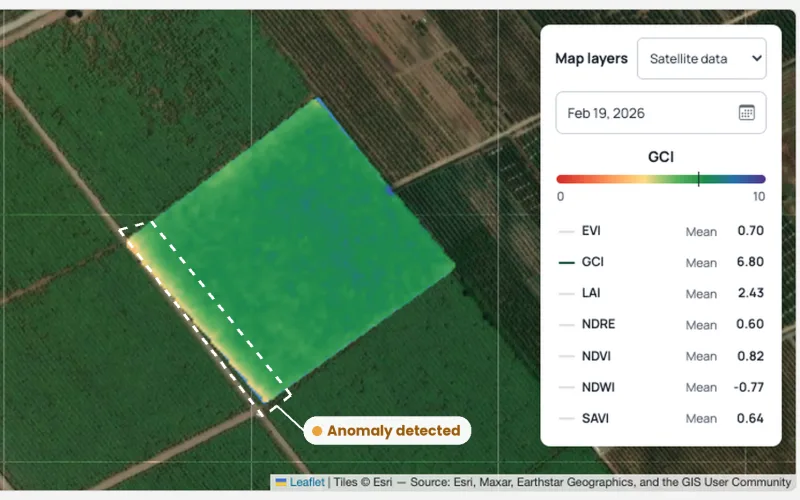This screenshot has width=800, height=500.
Task: Click the GCI mean value 6.80
Action: (x=751, y=262)
